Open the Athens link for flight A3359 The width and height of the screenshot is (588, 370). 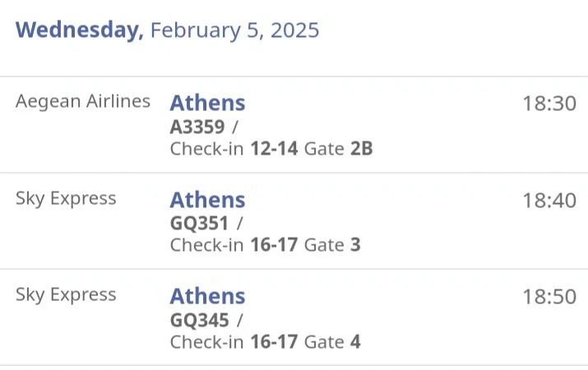[x=207, y=104]
